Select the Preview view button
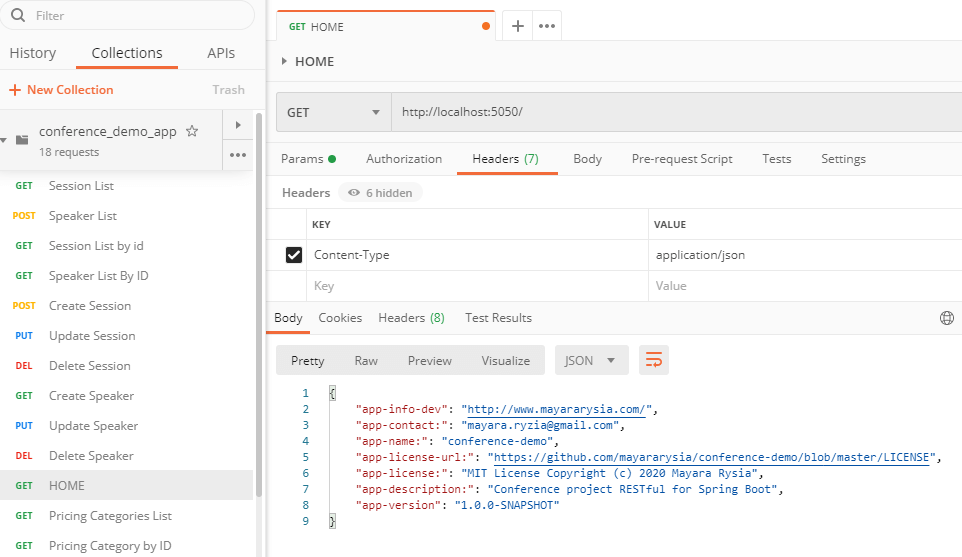This screenshot has height=557, width=962. [429, 361]
